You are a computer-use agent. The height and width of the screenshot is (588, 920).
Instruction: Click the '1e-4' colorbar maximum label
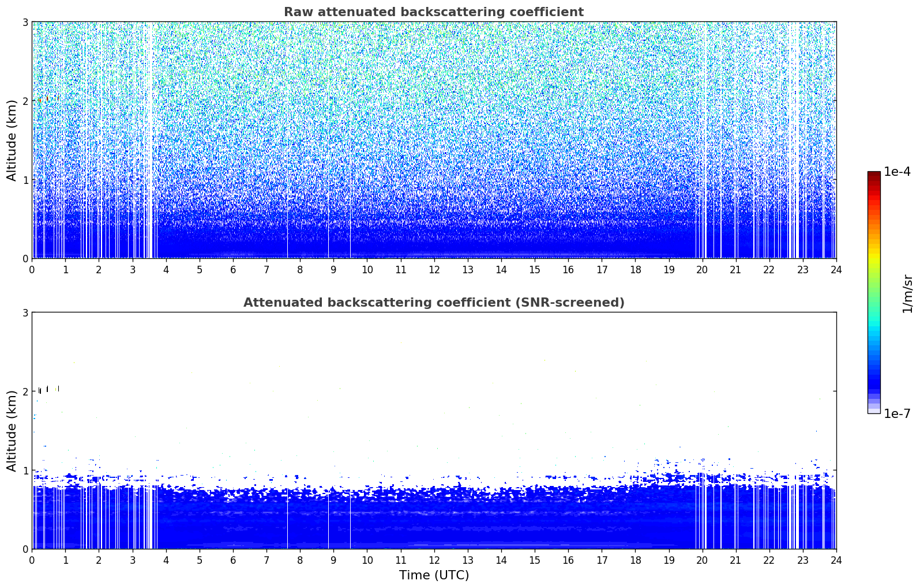click(897, 172)
